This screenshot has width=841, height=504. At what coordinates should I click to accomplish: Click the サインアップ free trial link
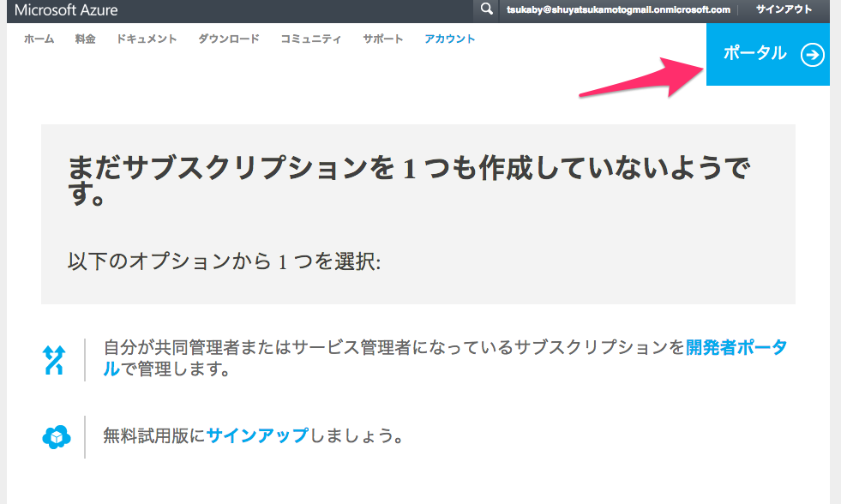[257, 435]
